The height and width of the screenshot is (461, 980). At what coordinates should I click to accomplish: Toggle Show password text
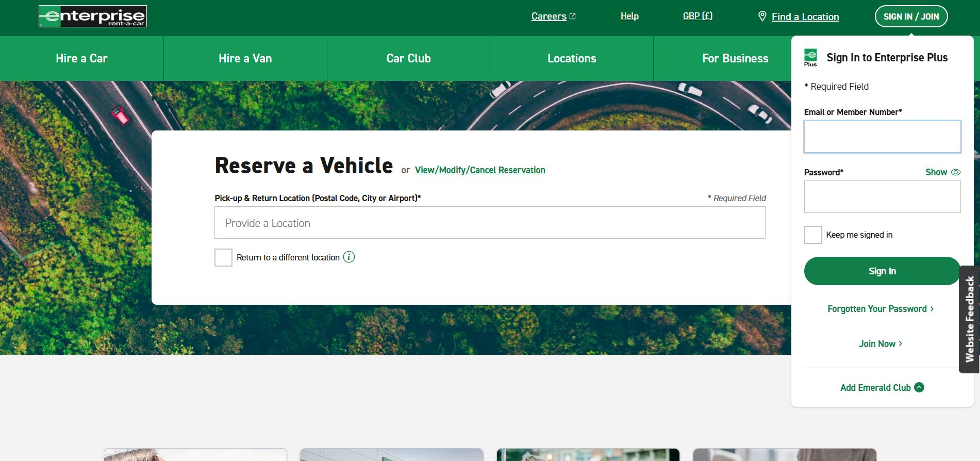pyautogui.click(x=936, y=172)
